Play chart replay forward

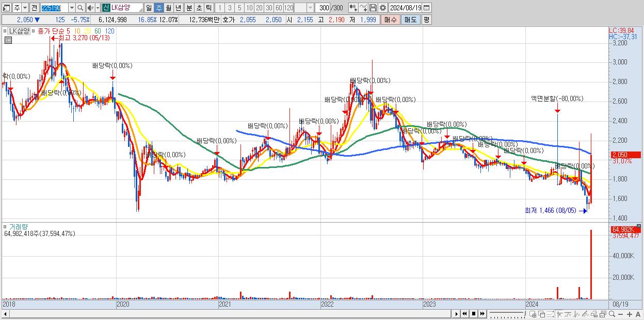coord(456,314)
